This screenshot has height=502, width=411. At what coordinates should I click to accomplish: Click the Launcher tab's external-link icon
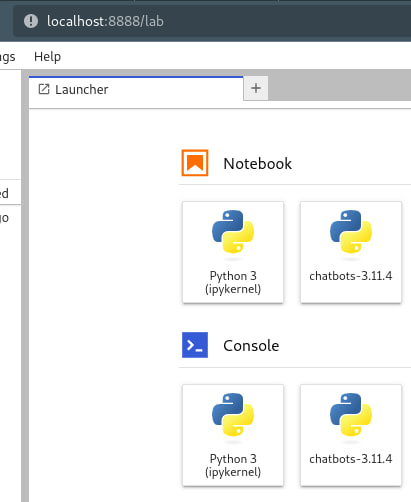tap(44, 89)
